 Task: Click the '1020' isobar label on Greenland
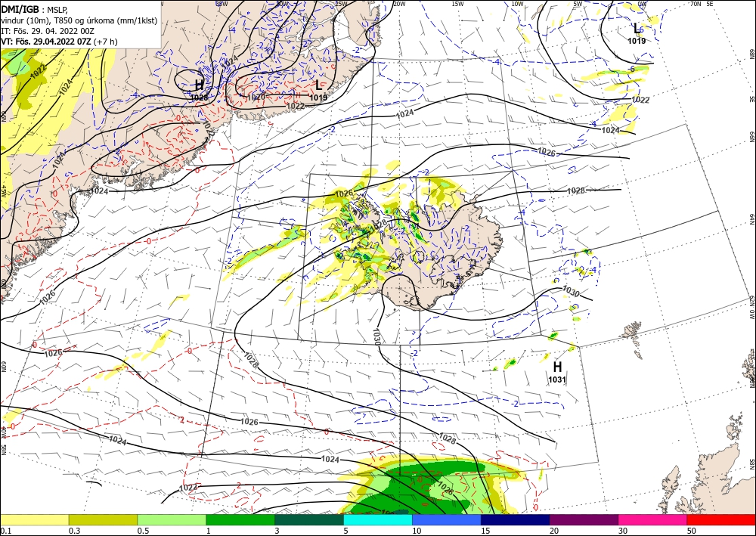(x=256, y=97)
